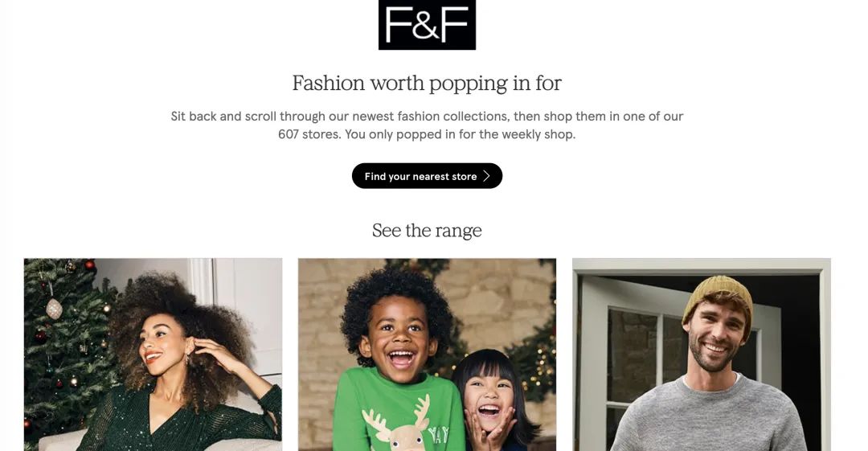Click the F&F logo
Screen dimensions: 868x451
427,25
